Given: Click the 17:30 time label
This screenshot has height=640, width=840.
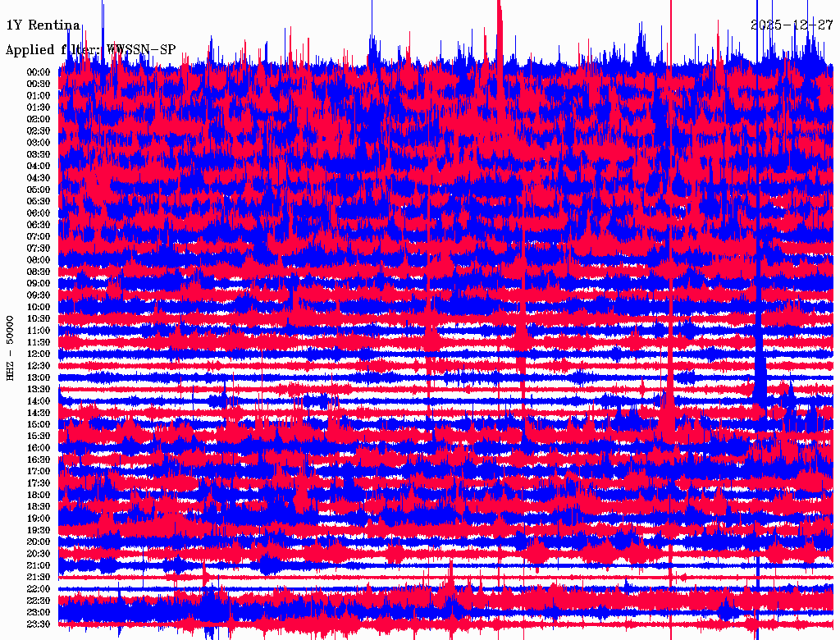Looking at the screenshot, I should (39, 483).
